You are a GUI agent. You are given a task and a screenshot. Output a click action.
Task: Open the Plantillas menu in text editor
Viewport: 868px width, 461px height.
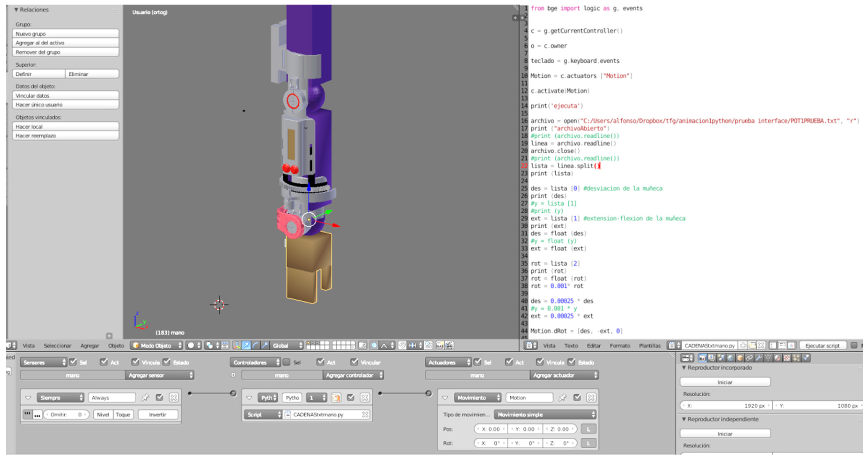(649, 345)
